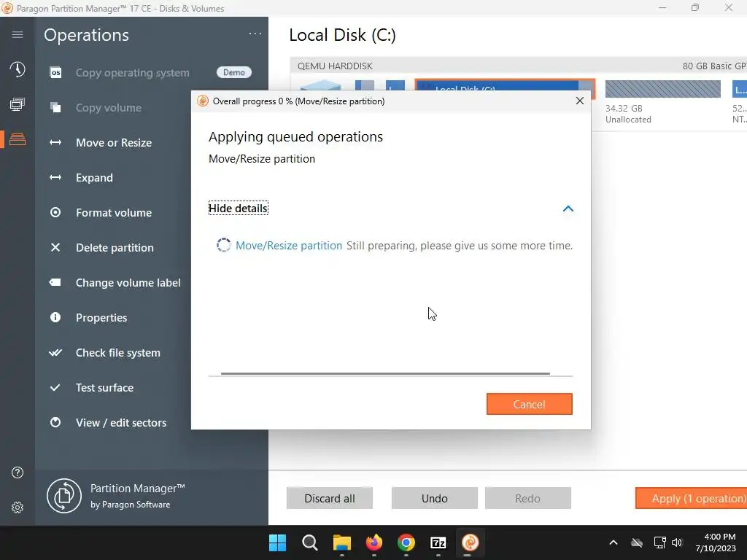Click the Partition Manager logo icon
This screenshot has height=560, width=747.
pos(64,496)
